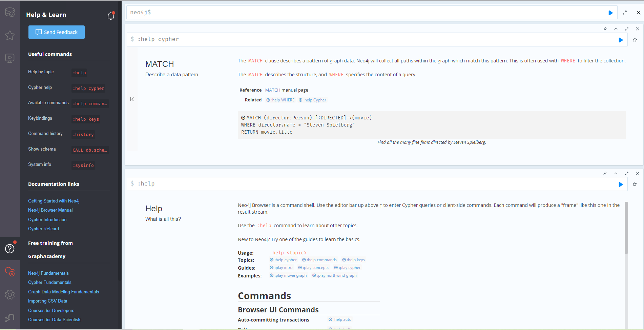Click the :help auto link
This screenshot has height=330, width=644.
tap(340, 319)
